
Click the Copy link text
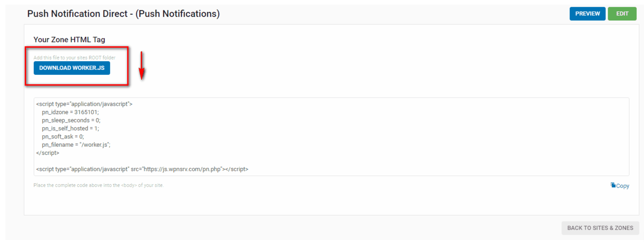(x=622, y=186)
